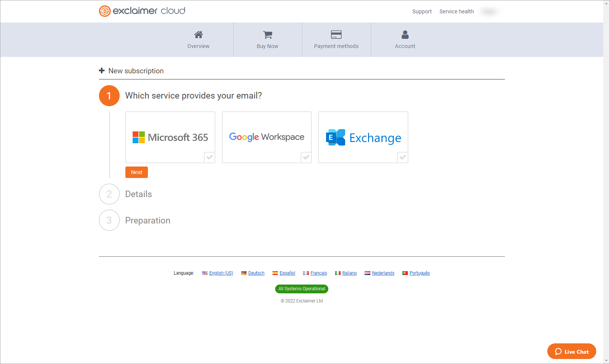Click the Exclaimer Cloud logo
The width and height of the screenshot is (610, 364).
point(142,11)
